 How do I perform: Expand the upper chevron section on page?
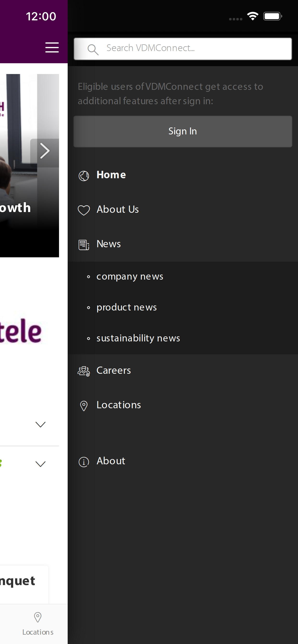40,424
